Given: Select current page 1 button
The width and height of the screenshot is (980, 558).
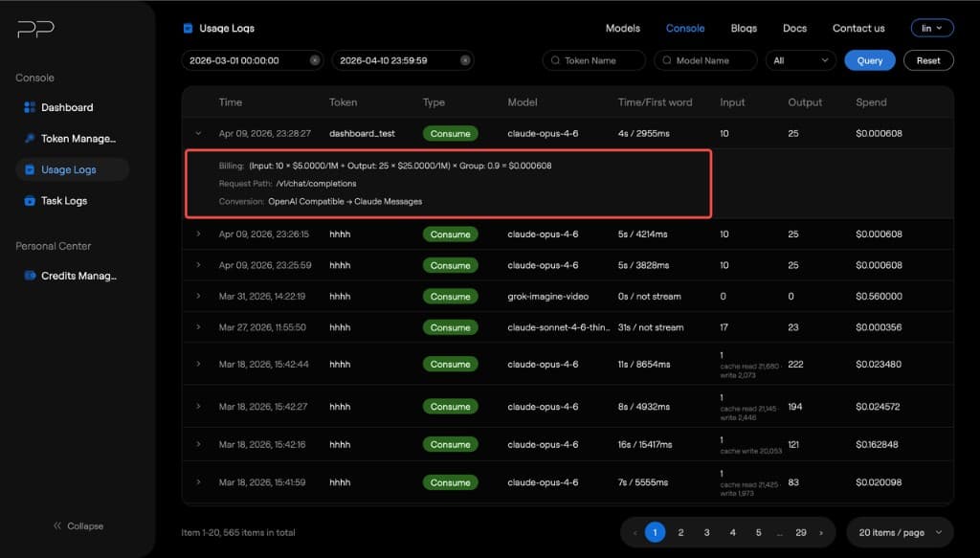Looking at the screenshot, I should (655, 532).
